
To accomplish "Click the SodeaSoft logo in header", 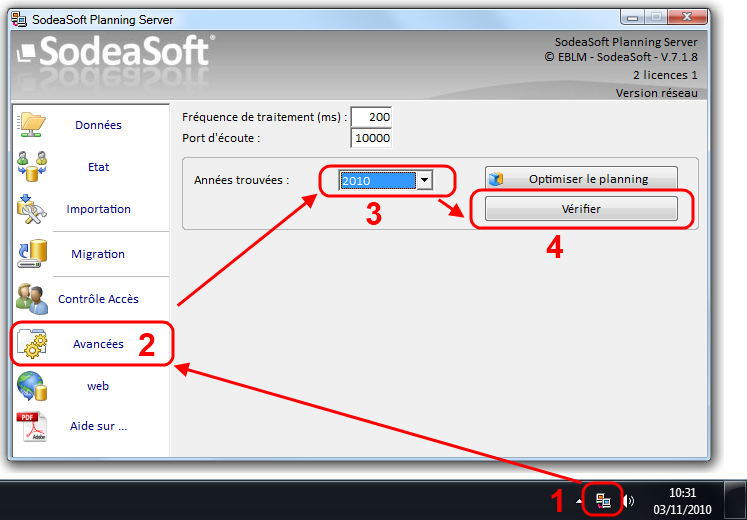I will [116, 51].
